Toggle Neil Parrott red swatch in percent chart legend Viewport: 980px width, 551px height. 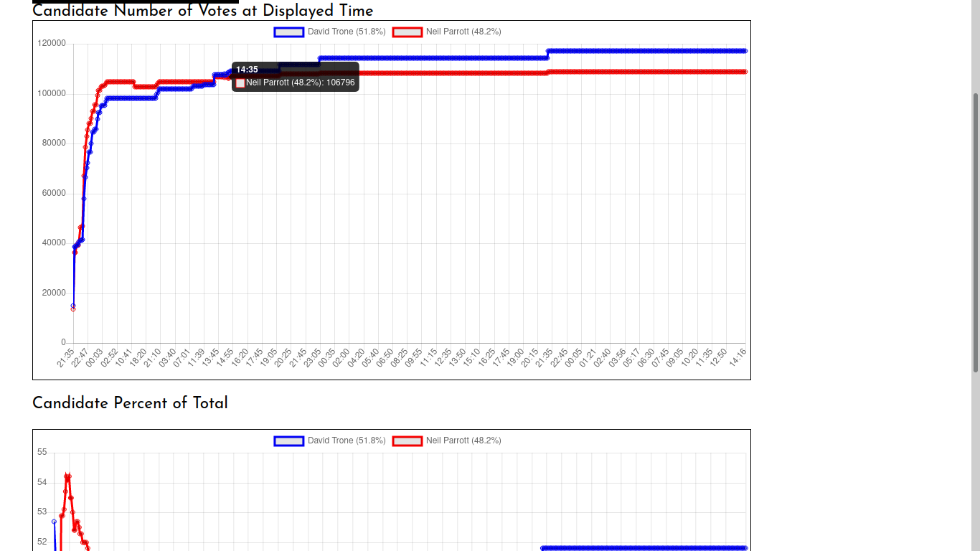coord(407,441)
